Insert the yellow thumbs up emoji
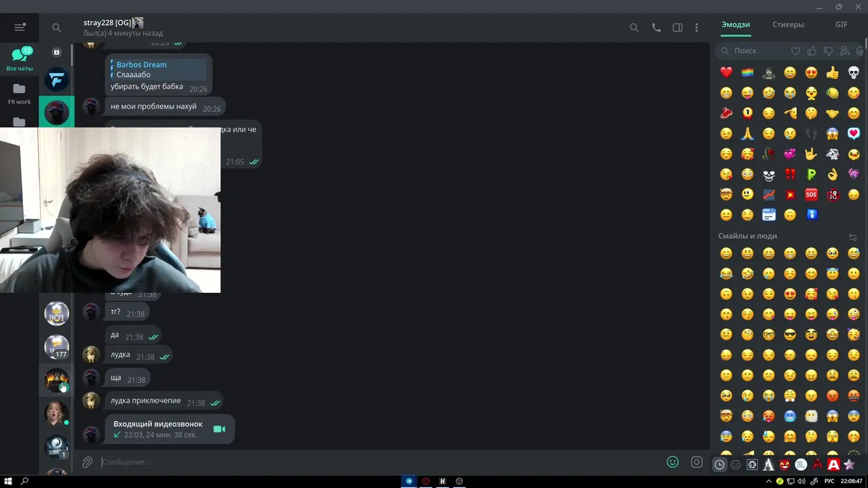Viewport: 868px width, 488px height. (833, 73)
